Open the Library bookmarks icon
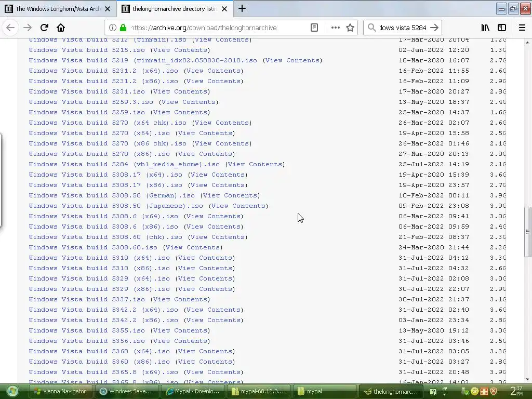532x399 pixels. pyautogui.click(x=485, y=28)
